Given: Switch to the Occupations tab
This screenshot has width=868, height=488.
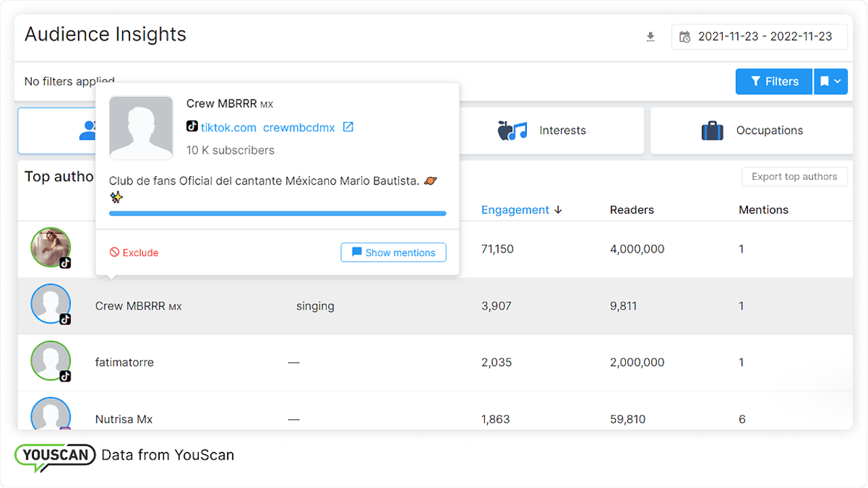Looking at the screenshot, I should pyautogui.click(x=751, y=130).
